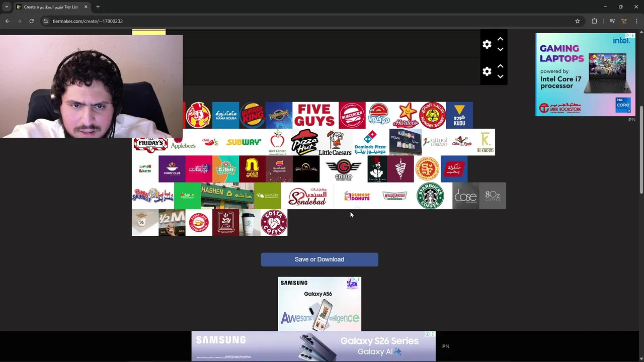Select the Subway logo
The width and height of the screenshot is (644, 362).
pos(244,142)
